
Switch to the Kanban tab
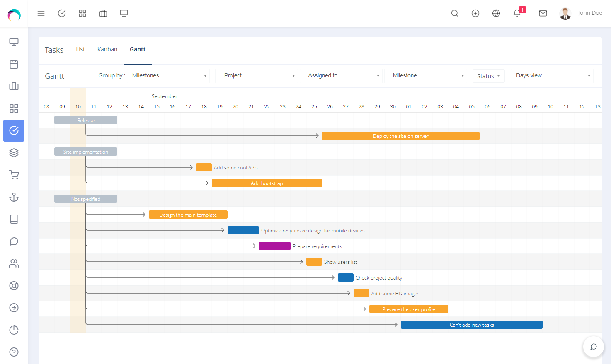click(x=107, y=49)
